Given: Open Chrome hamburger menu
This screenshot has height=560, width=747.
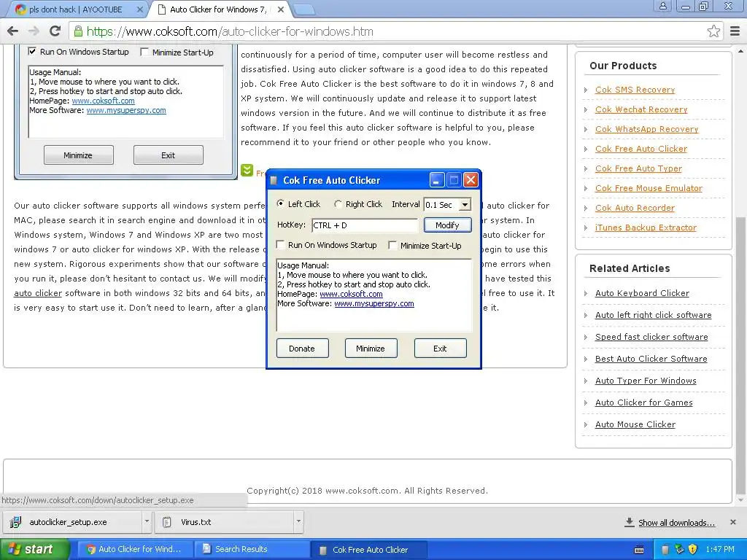Looking at the screenshot, I should [x=735, y=31].
